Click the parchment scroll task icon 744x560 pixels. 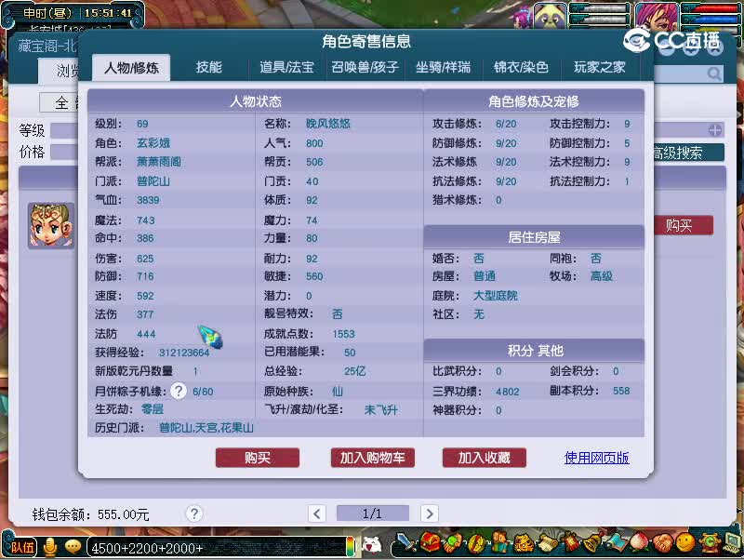(549, 543)
